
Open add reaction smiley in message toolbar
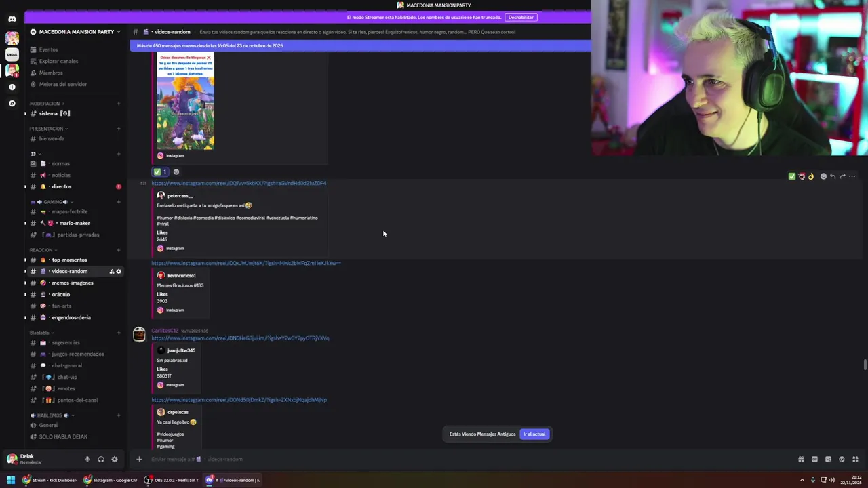click(x=823, y=176)
